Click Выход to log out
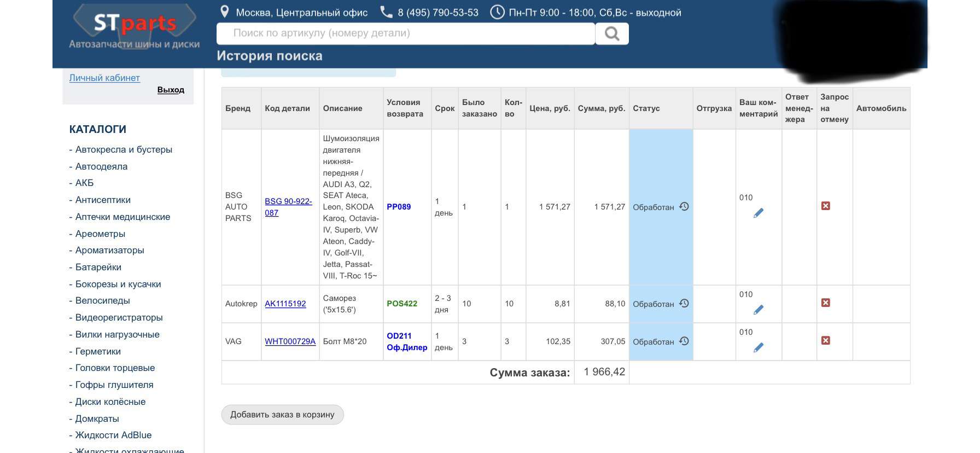Viewport: 980px width, 453px height. (171, 90)
